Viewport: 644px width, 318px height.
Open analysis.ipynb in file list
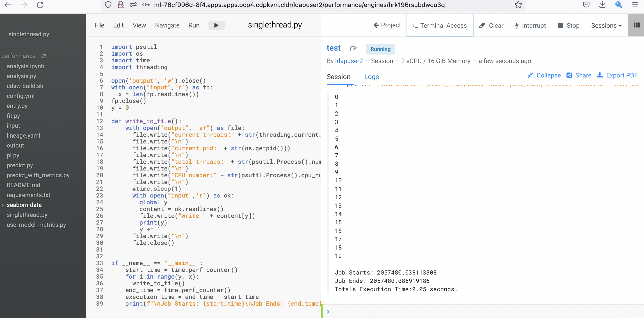[25, 66]
